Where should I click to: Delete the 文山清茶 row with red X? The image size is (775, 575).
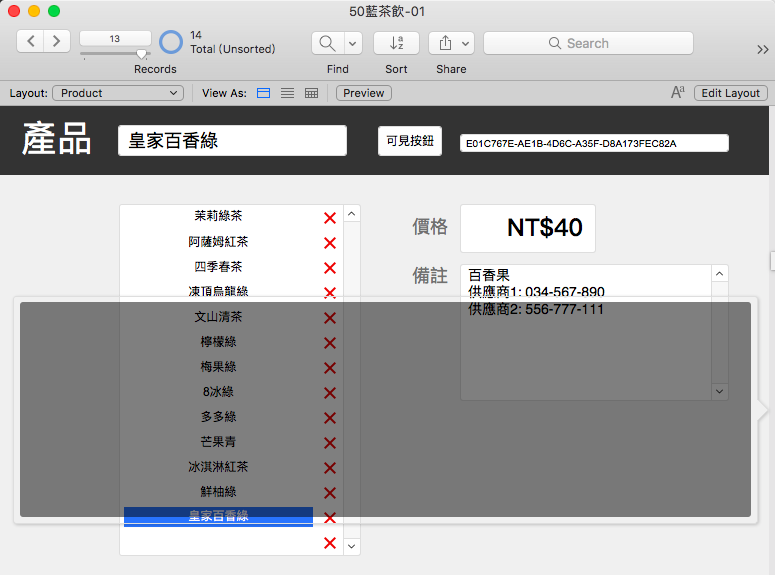point(330,318)
